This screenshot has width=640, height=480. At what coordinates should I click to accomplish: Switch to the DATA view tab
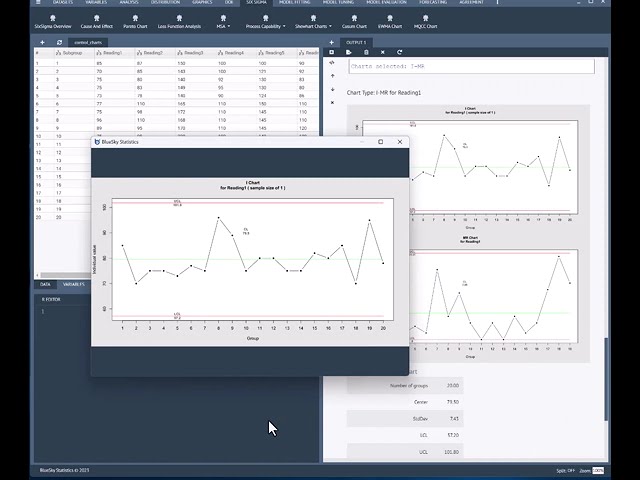(x=45, y=284)
